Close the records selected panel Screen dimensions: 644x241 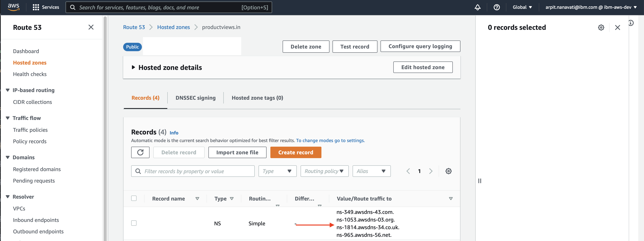617,27
